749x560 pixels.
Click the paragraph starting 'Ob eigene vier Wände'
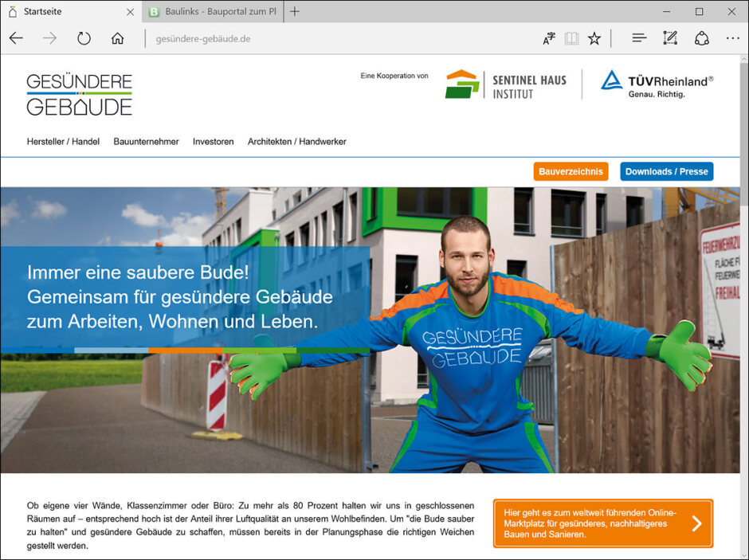(250, 525)
